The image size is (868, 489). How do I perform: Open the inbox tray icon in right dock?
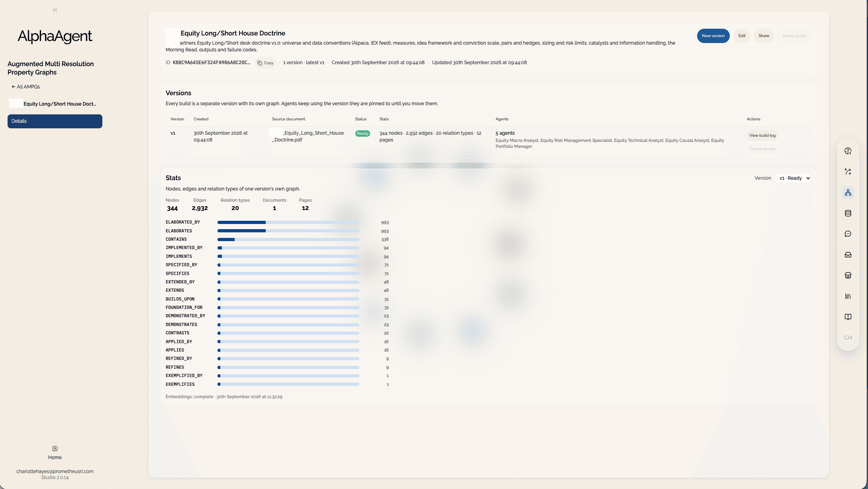click(848, 255)
